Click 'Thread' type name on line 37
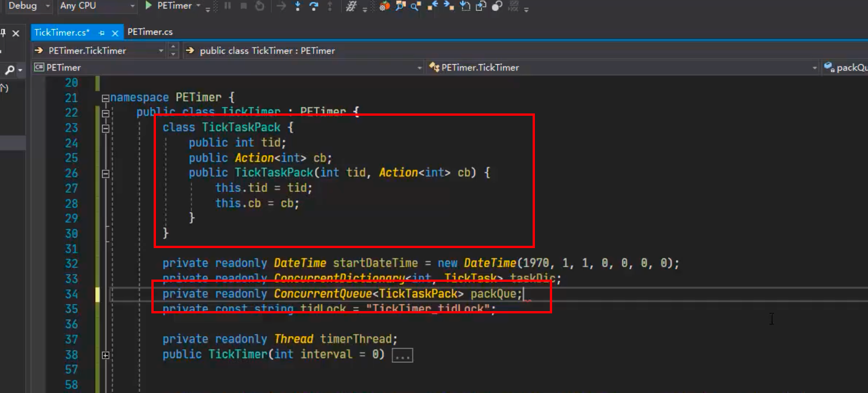Image resolution: width=868 pixels, height=393 pixels. (x=294, y=339)
